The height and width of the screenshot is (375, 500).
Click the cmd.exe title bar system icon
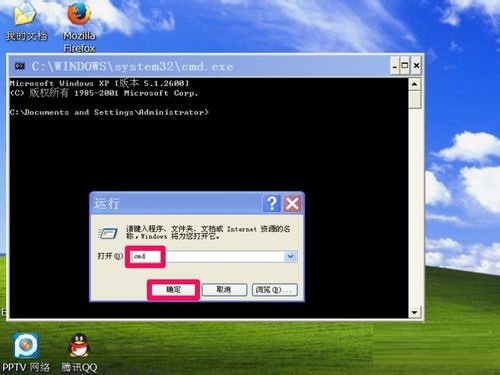tap(20, 66)
